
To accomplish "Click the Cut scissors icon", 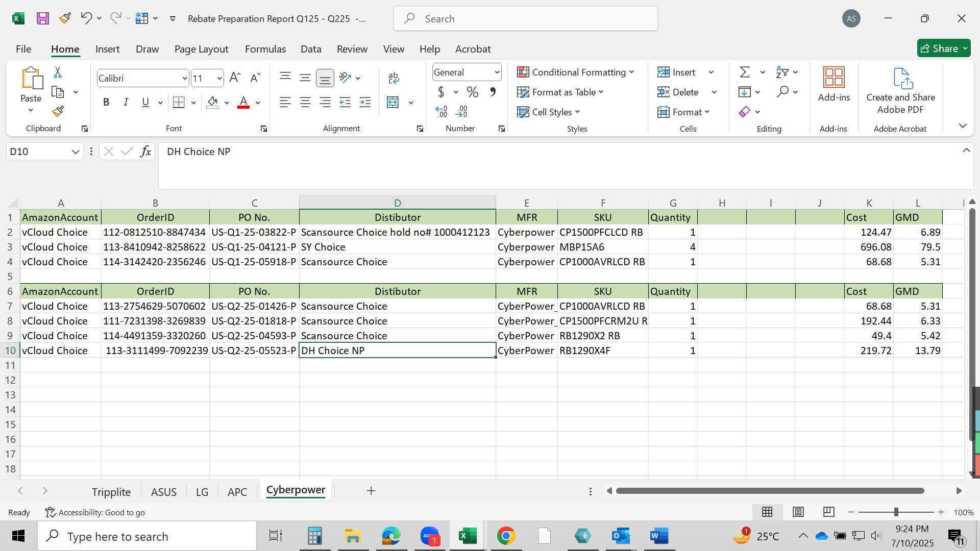I will (58, 72).
